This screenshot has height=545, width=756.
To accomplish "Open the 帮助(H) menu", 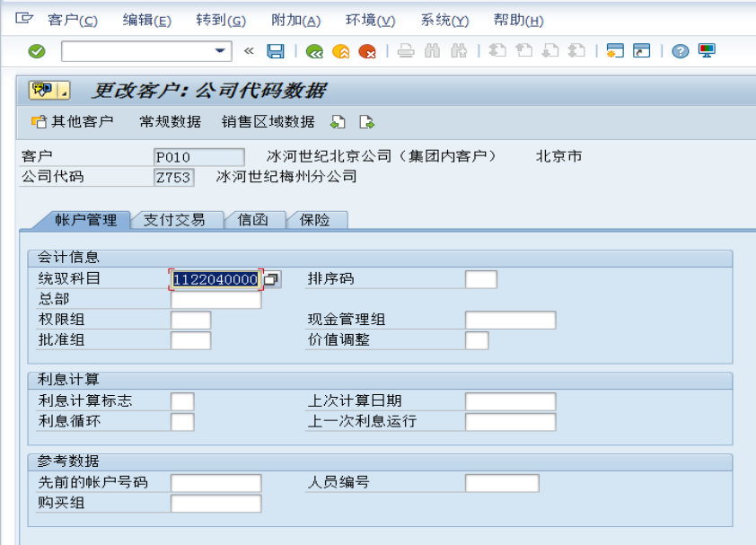I will pos(518,21).
